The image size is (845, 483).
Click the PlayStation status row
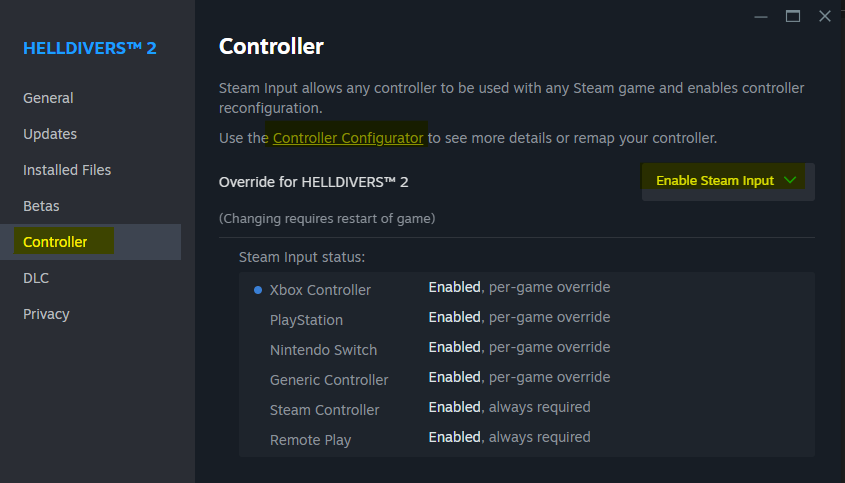click(306, 320)
